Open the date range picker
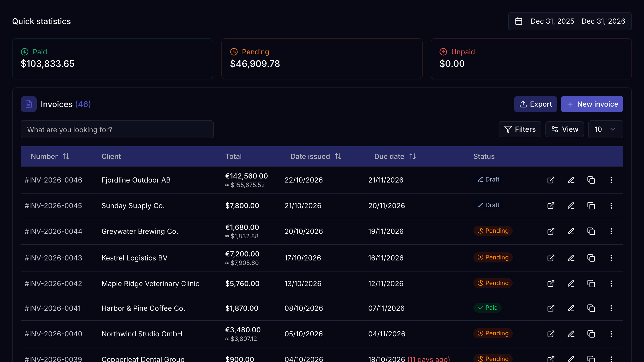Viewport: 644px width, 362px height. point(570,21)
